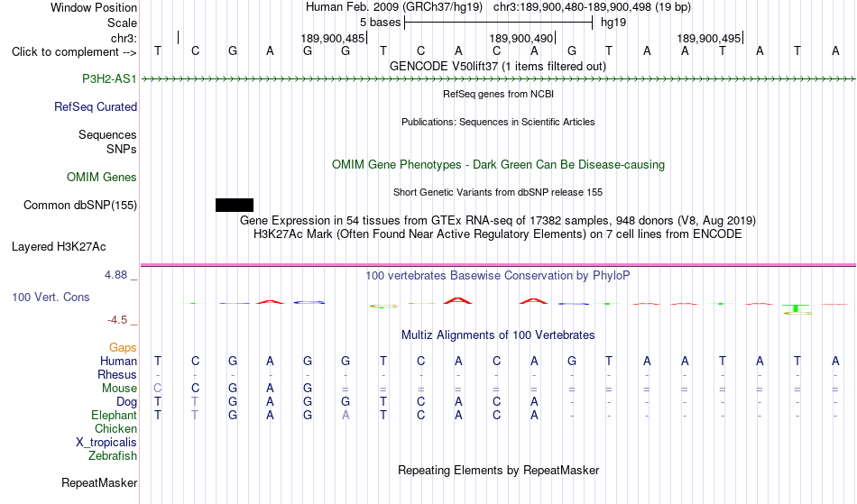The width and height of the screenshot is (857, 504).
Task: Click 'Click to complement -->' label
Action: tap(74, 52)
